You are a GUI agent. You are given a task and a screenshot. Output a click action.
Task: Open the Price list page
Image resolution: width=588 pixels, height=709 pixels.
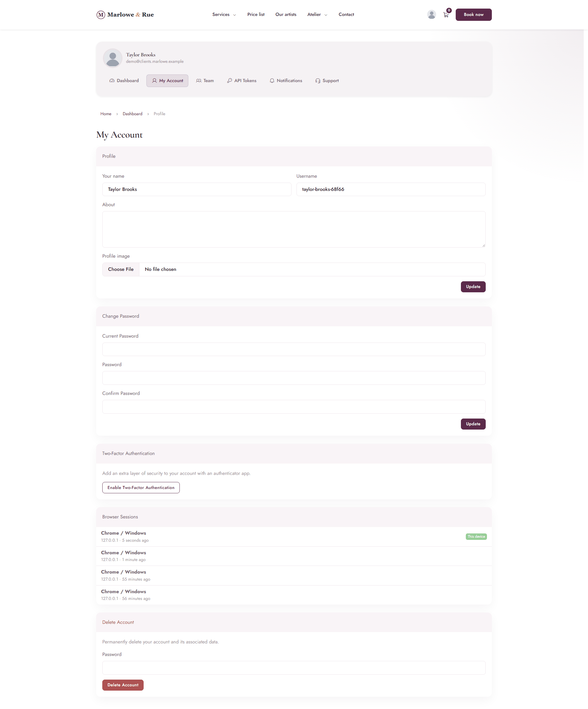tap(255, 14)
